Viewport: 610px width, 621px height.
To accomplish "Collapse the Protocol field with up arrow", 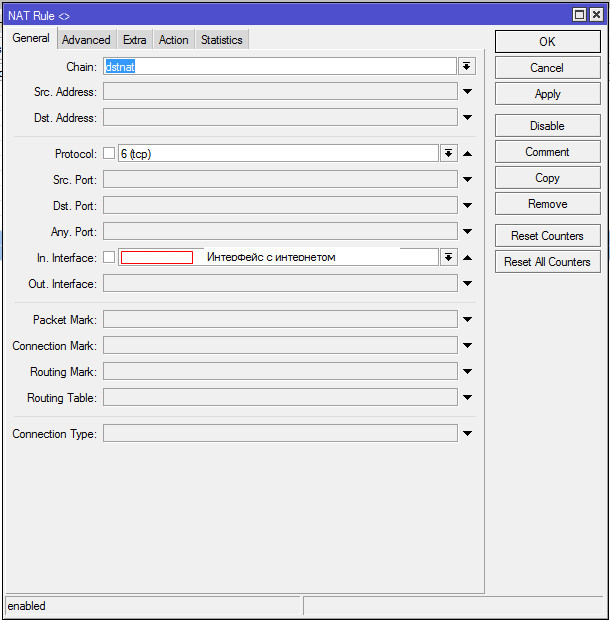I will (x=467, y=154).
